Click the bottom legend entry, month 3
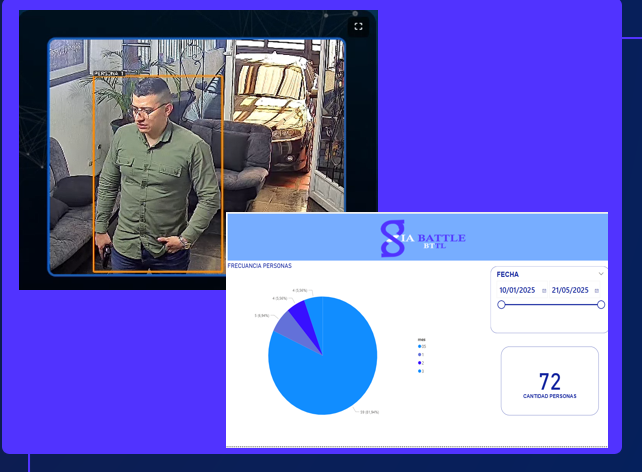This screenshot has width=642, height=472. (x=420, y=371)
